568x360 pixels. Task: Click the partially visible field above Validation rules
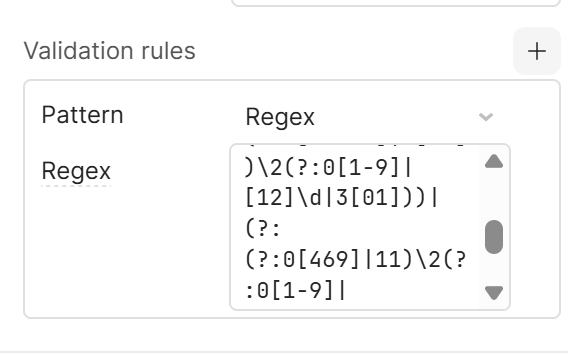pyautogui.click(x=396, y=3)
